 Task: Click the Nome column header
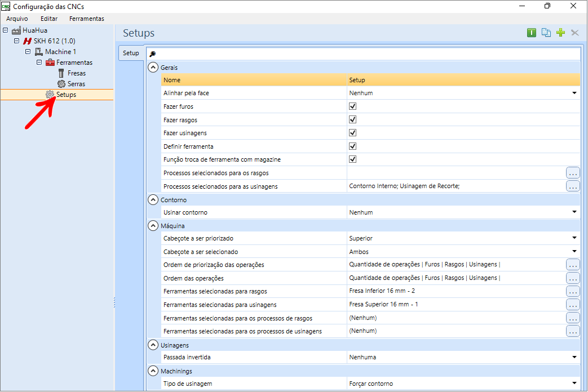tap(254, 80)
